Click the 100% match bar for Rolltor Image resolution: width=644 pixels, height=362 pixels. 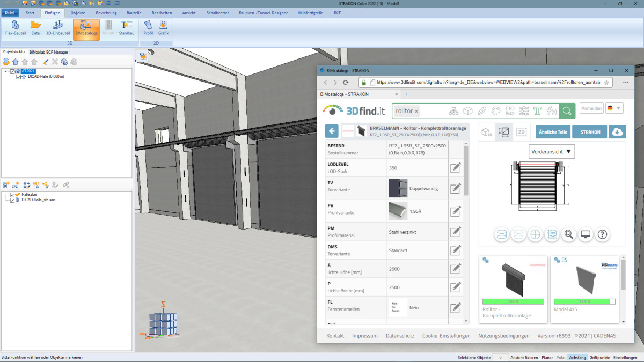coord(513,302)
